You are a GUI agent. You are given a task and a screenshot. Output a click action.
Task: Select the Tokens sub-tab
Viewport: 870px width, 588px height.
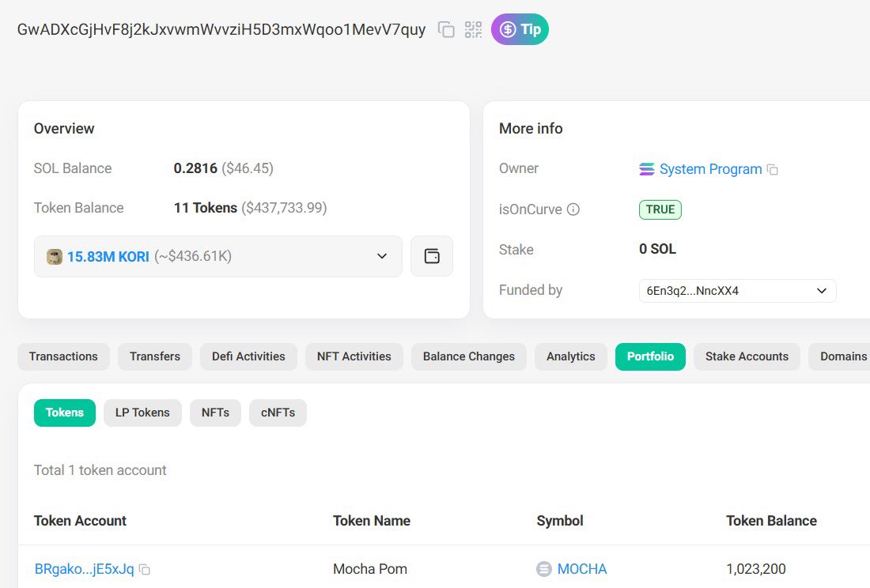pos(64,413)
